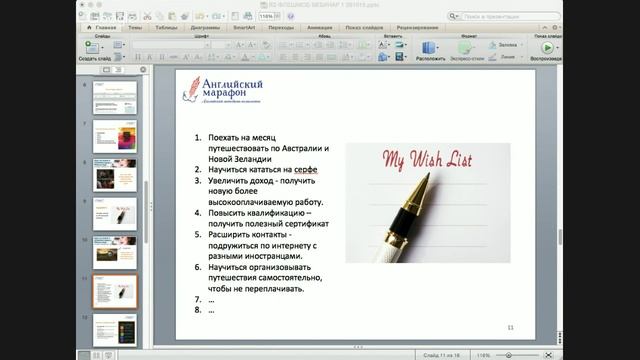Screen dimensions: 640x360
Task: Click the Quick Styles (Экспресс-стили) icon
Action: 464,48
